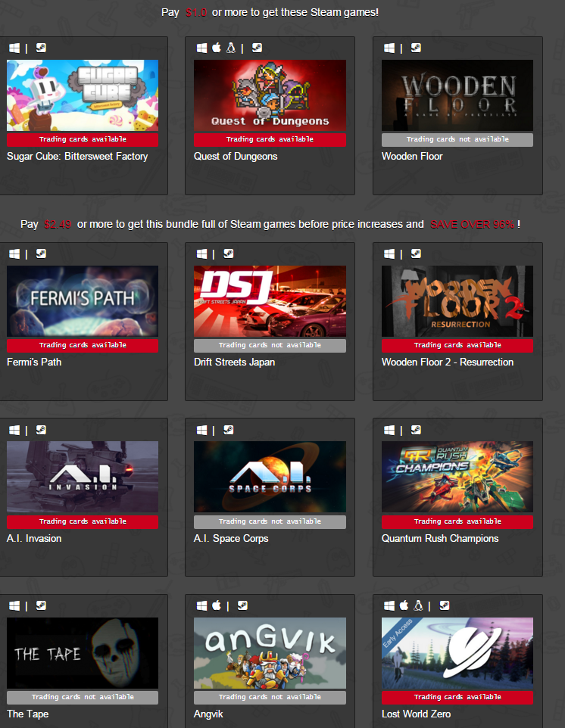This screenshot has width=565, height=728.
Task: Click the Steam icon on Wooden Floor 2 card
Action: [x=416, y=254]
